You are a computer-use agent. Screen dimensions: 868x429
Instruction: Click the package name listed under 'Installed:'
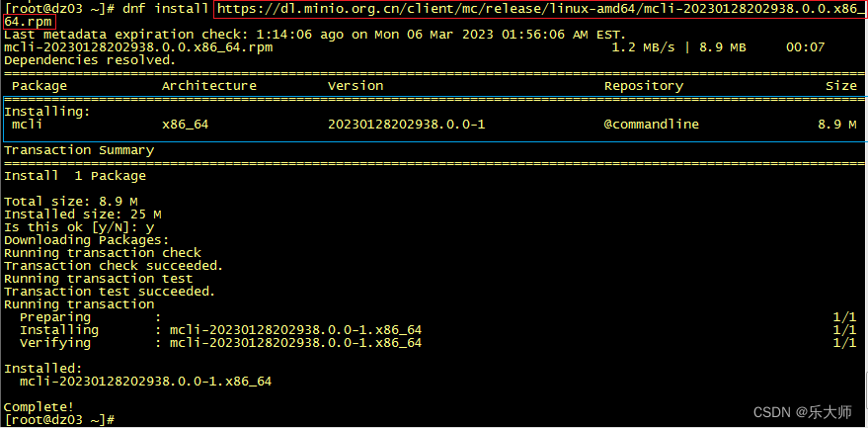click(x=145, y=382)
